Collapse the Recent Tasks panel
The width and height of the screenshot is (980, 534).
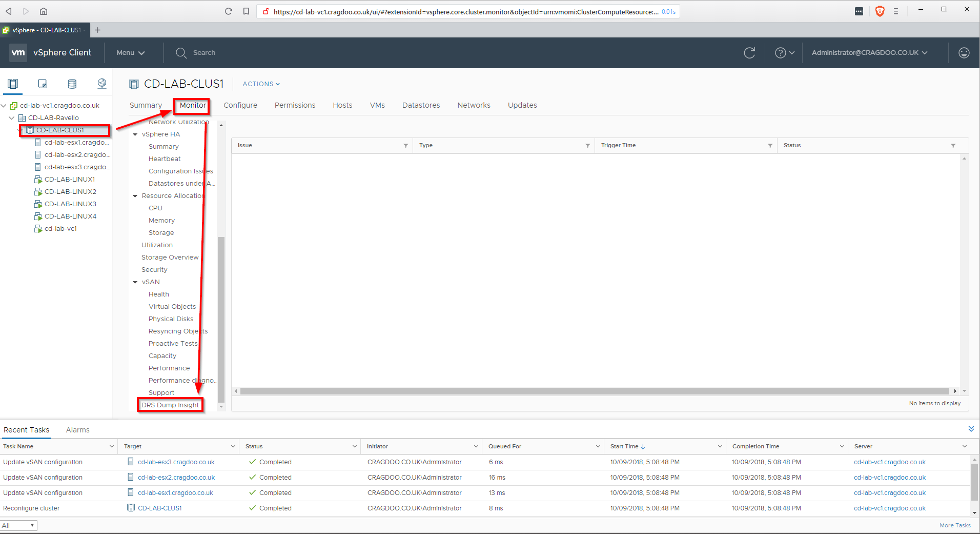click(971, 429)
